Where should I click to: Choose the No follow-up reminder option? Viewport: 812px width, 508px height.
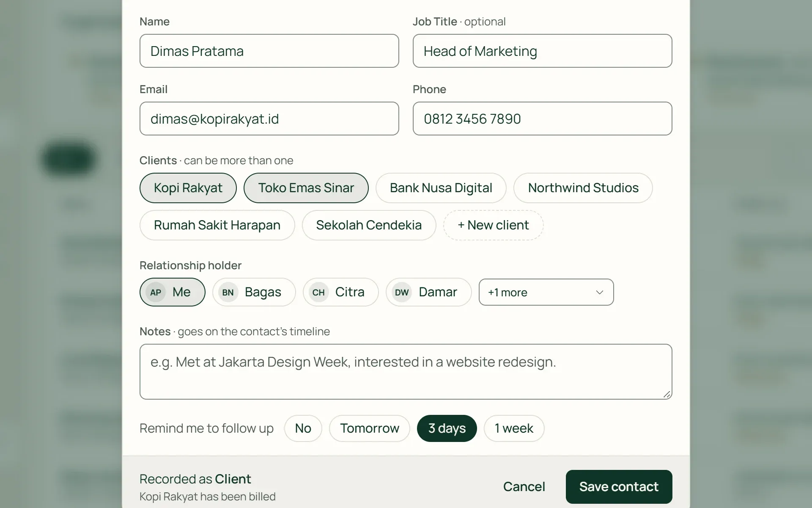(303, 428)
